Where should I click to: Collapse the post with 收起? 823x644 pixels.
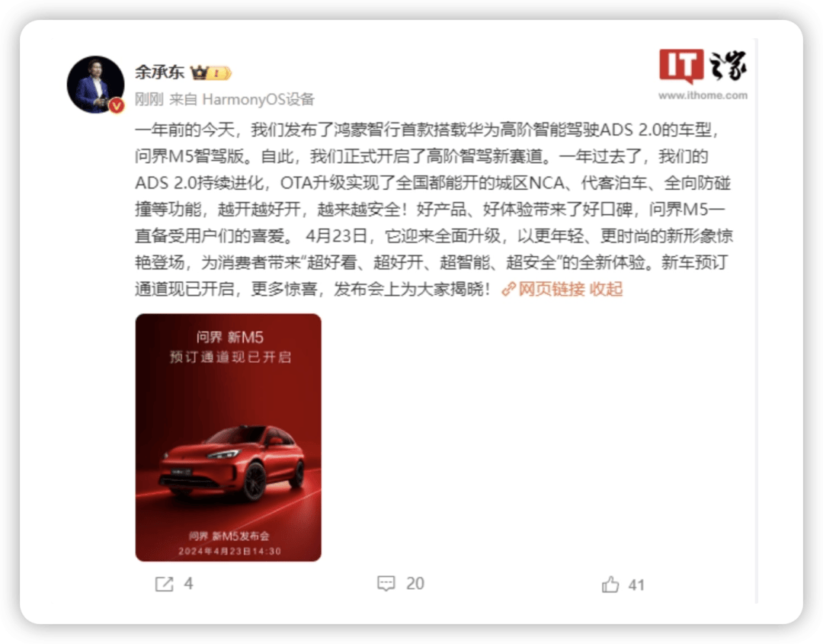pos(607,289)
